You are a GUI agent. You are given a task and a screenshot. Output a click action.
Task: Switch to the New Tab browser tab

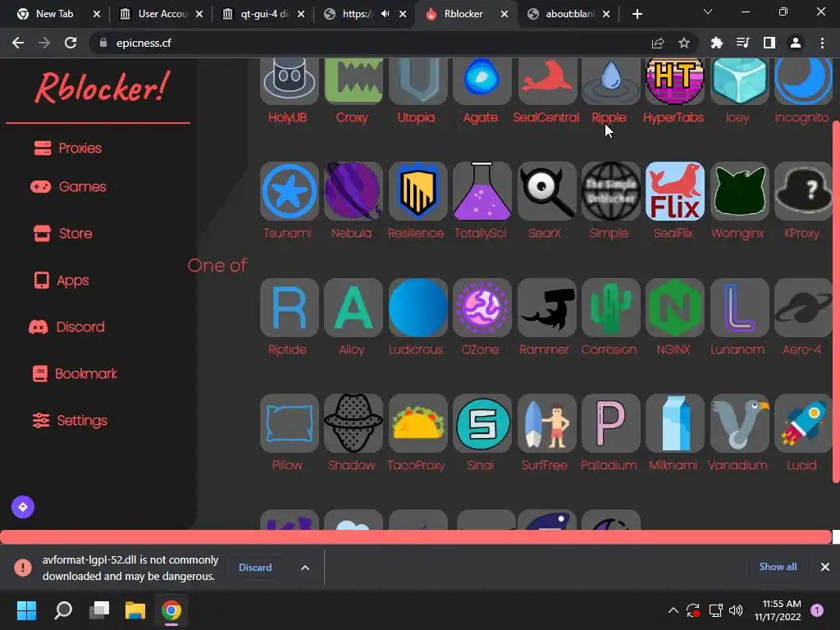(53, 14)
